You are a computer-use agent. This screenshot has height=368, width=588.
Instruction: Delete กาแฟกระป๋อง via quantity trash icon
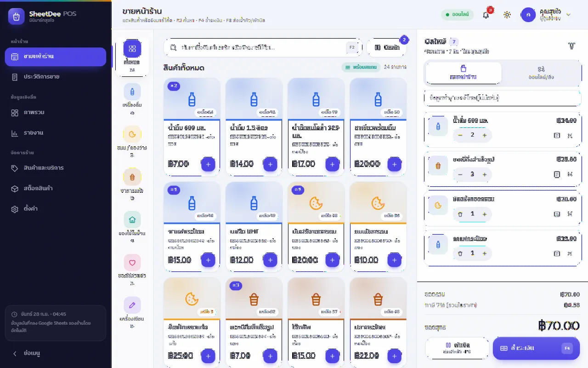pyautogui.click(x=460, y=253)
